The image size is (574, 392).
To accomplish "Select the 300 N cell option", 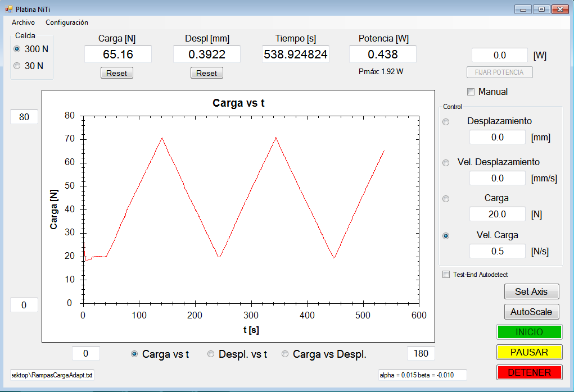I will tap(17, 49).
